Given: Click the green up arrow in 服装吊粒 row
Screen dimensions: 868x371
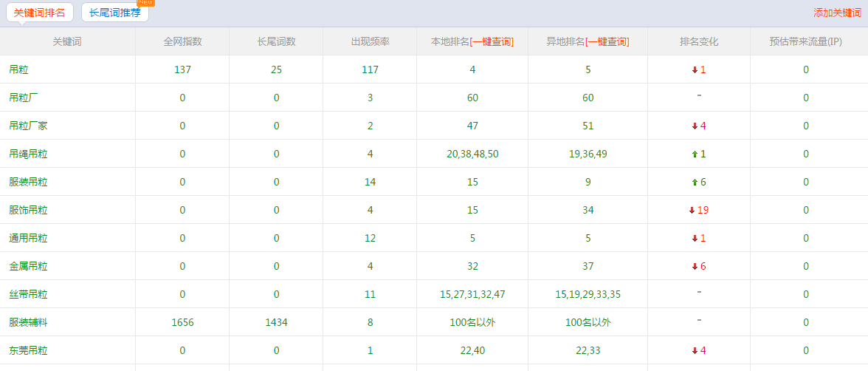Looking at the screenshot, I should click(695, 183).
